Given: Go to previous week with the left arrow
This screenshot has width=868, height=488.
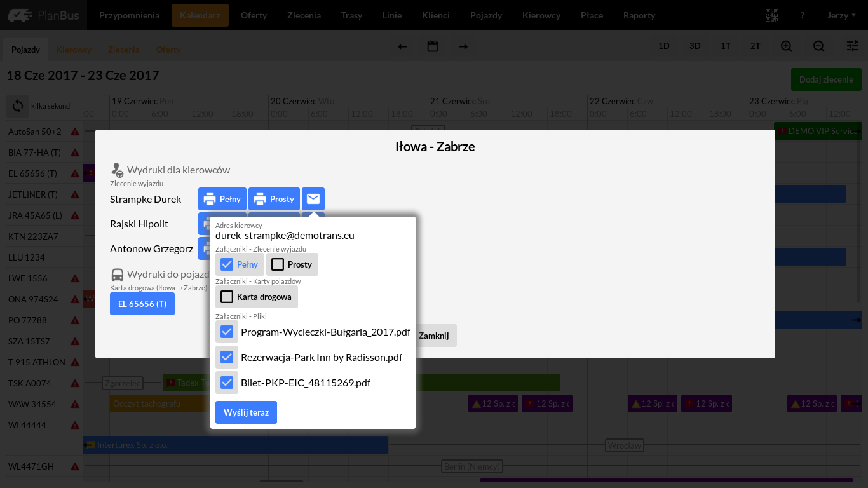Looking at the screenshot, I should point(402,46).
